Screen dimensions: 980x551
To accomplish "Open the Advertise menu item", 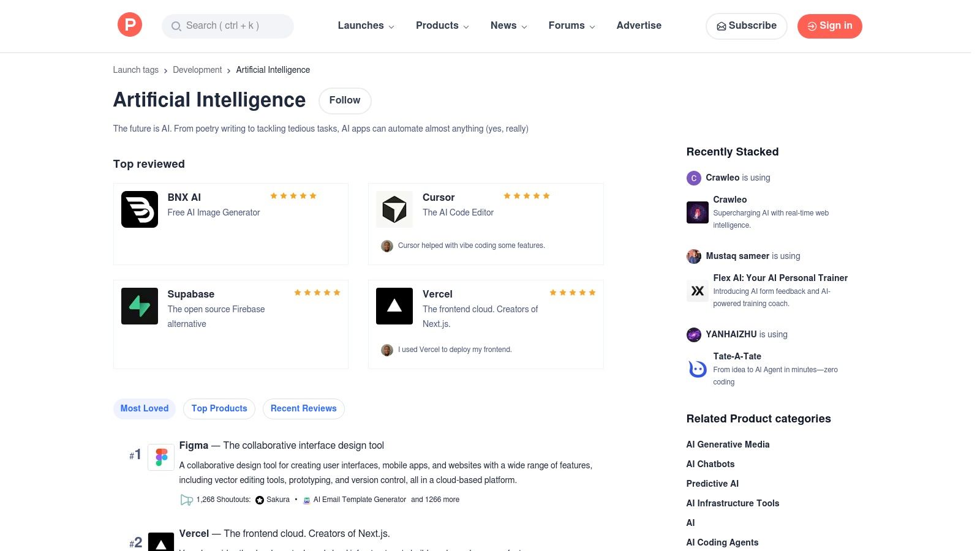I will click(x=639, y=26).
